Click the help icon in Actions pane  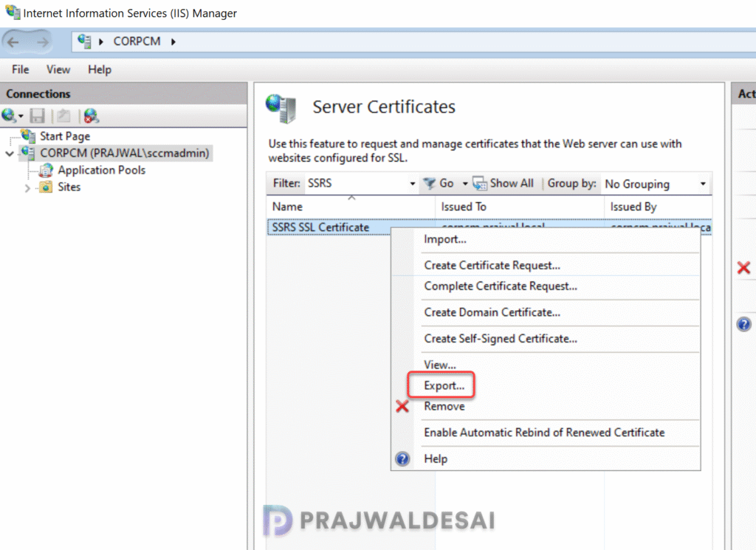click(744, 324)
